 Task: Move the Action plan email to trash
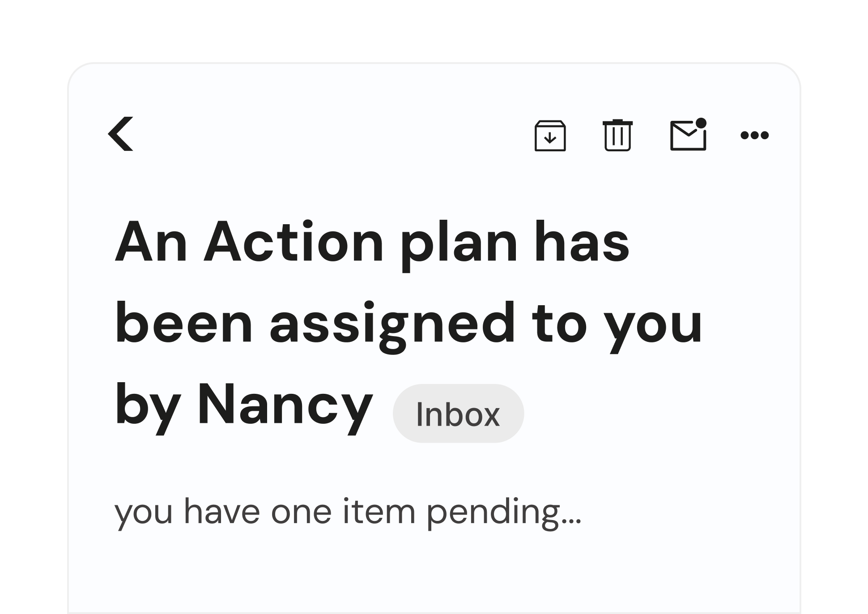coord(617,135)
